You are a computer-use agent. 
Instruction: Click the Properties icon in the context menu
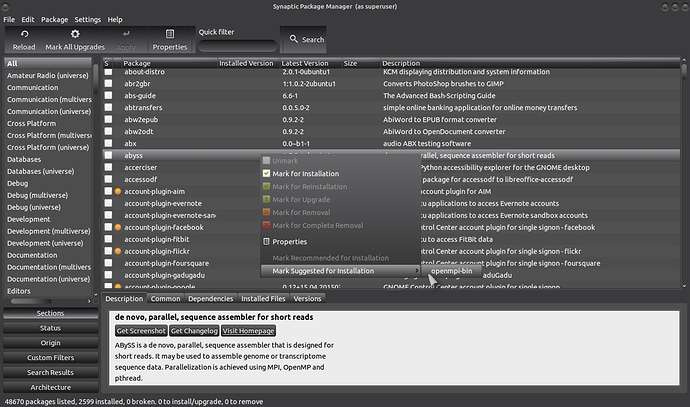point(266,242)
